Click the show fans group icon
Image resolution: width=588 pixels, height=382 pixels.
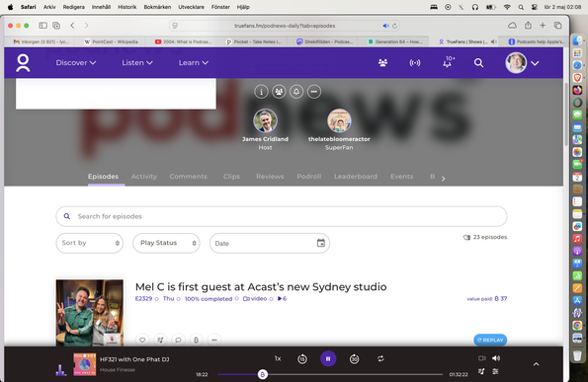click(279, 92)
